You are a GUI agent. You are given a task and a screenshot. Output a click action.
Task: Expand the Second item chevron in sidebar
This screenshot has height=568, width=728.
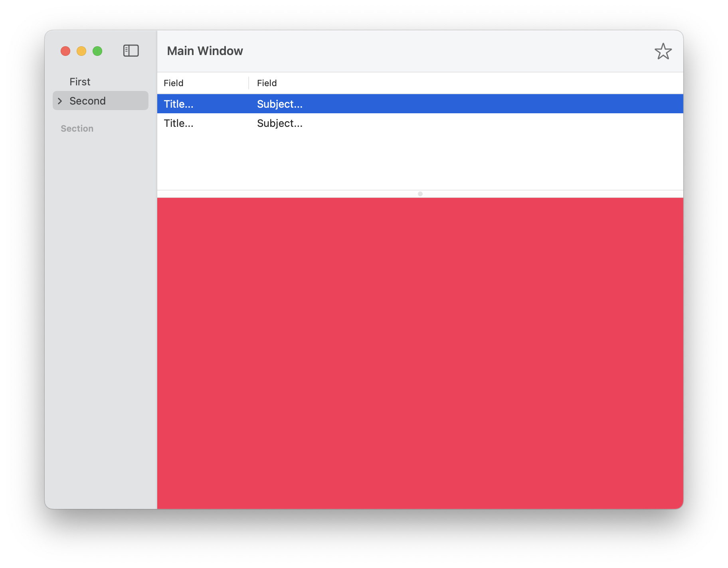point(60,101)
